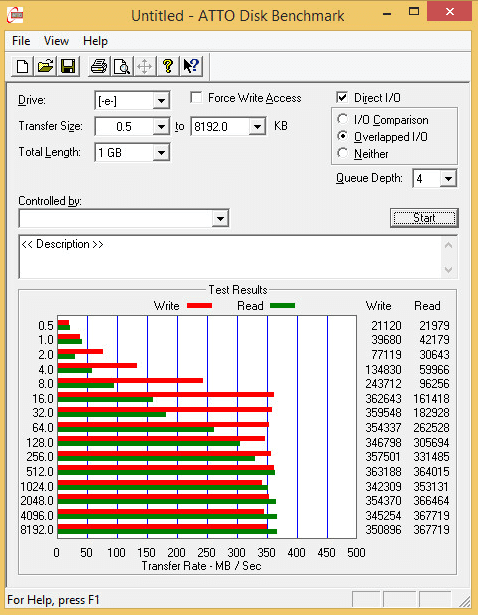Click the 8192.0 transfer size row label
Viewport: 478px width, 615px height.
pos(37,529)
